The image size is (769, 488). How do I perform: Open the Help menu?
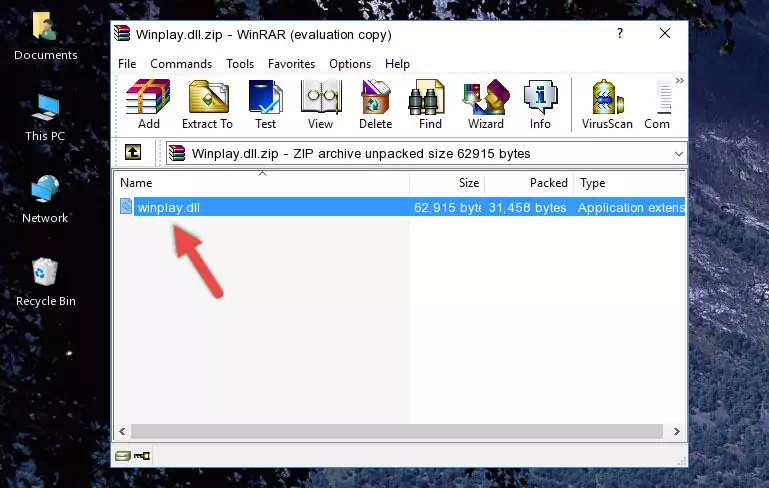coord(397,64)
